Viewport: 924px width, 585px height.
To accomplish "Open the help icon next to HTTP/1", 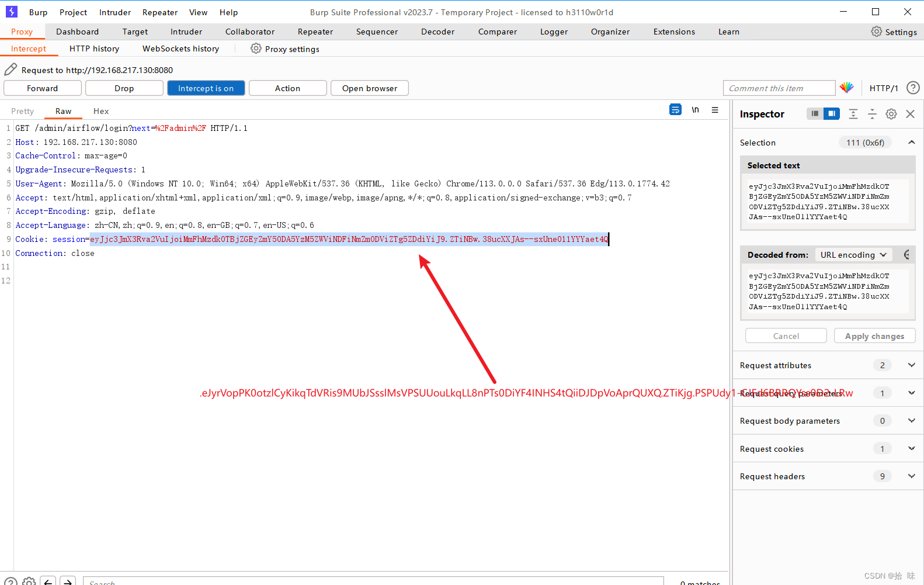I will [x=913, y=88].
